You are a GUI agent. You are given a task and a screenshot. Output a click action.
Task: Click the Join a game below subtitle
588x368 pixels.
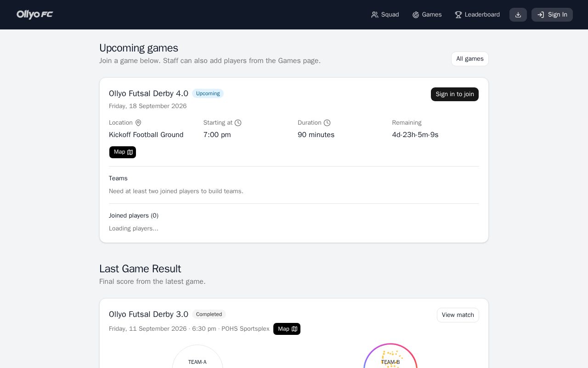(x=210, y=61)
